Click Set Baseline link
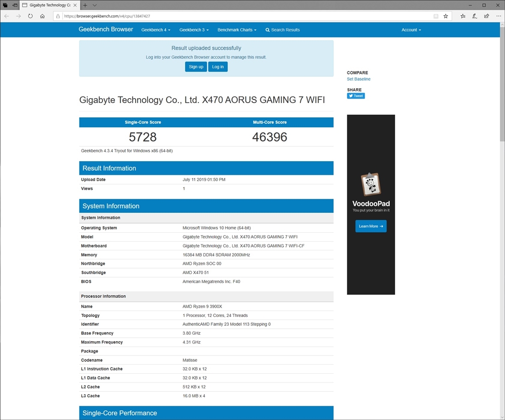505x420 pixels. pos(359,79)
